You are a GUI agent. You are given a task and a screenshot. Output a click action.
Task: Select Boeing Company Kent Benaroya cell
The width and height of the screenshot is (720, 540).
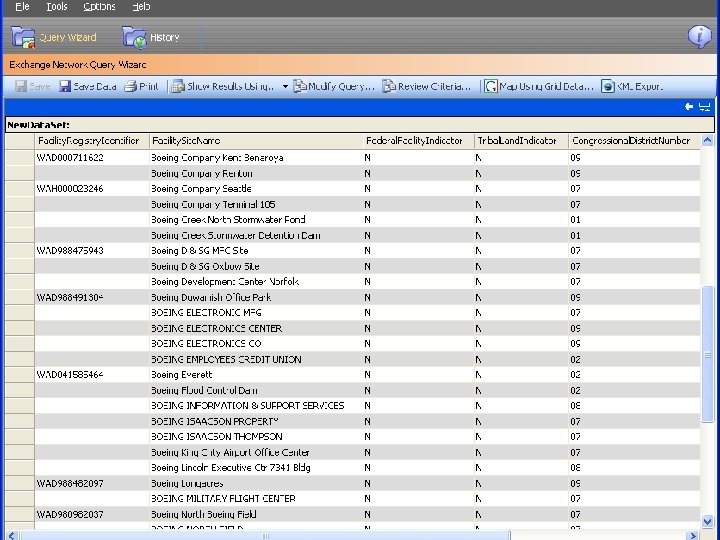(256, 158)
